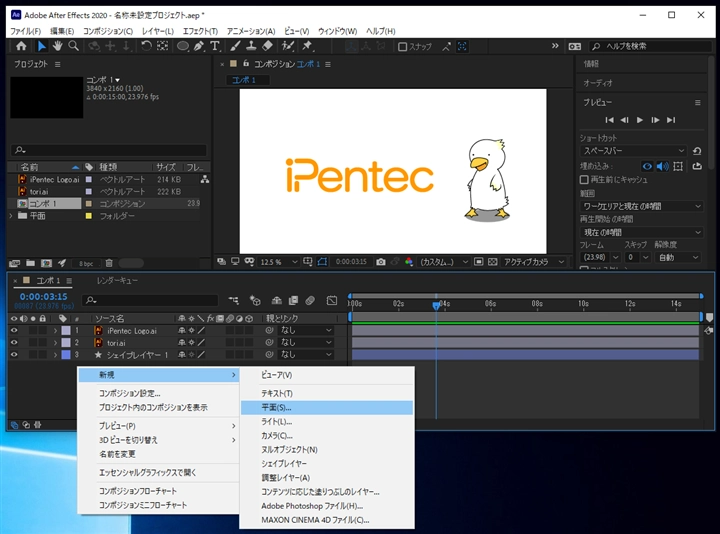Switch to the レンダーキュー tab
Screen dimensions: 720x534
pyautogui.click(x=119, y=281)
